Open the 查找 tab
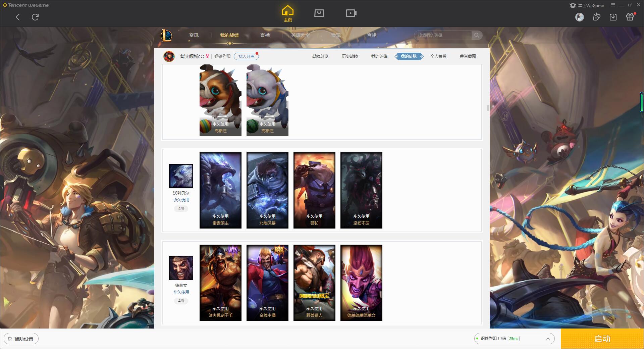644x349 pixels. 372,35
